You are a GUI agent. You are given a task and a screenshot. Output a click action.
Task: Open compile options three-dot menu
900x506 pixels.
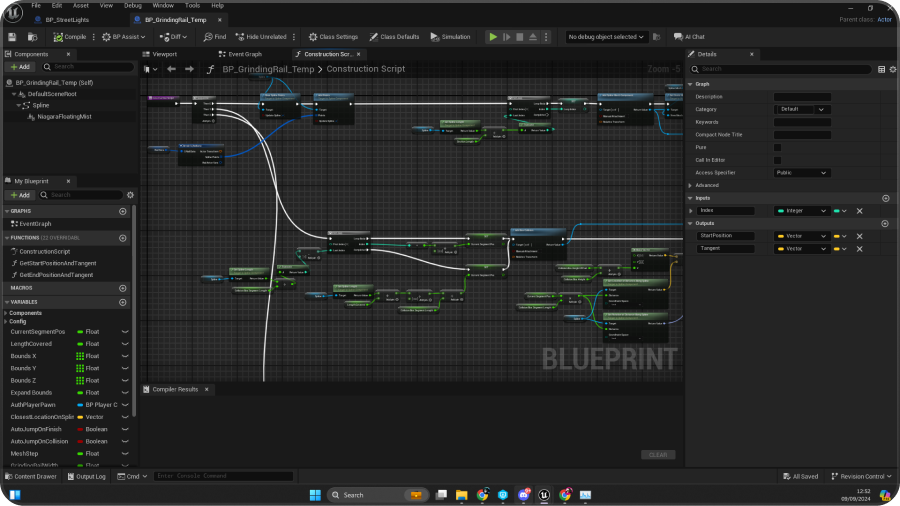point(94,37)
